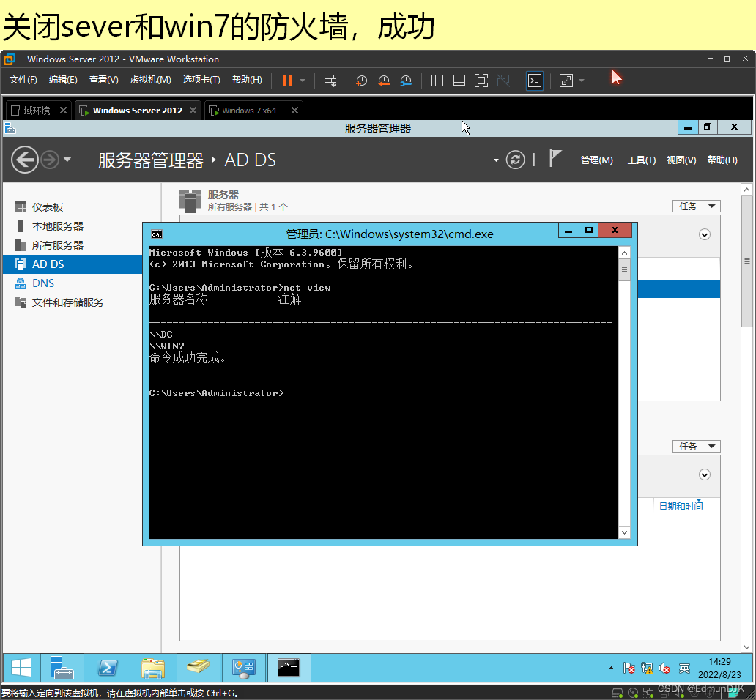Open the power options dropdown beside the pause button
The image size is (756, 700).
[303, 81]
